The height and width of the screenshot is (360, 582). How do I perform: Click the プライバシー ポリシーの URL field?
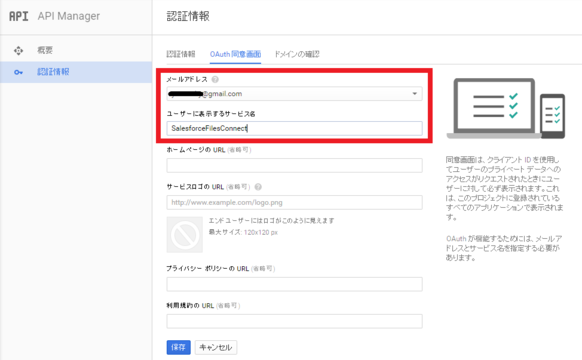(x=294, y=284)
